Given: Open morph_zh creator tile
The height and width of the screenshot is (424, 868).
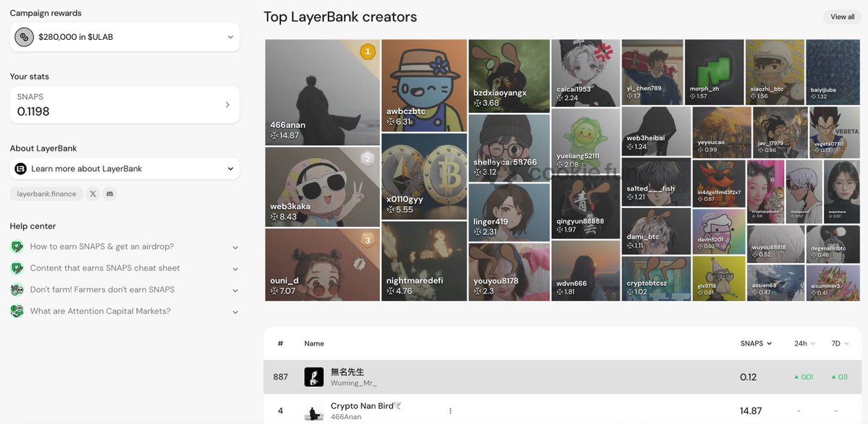Looking at the screenshot, I should coord(714,72).
